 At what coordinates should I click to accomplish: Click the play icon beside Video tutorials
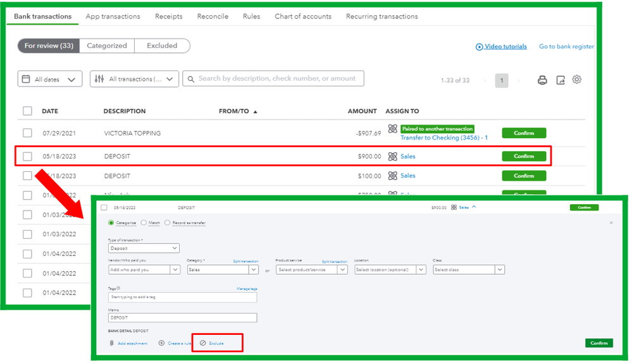[x=479, y=47]
